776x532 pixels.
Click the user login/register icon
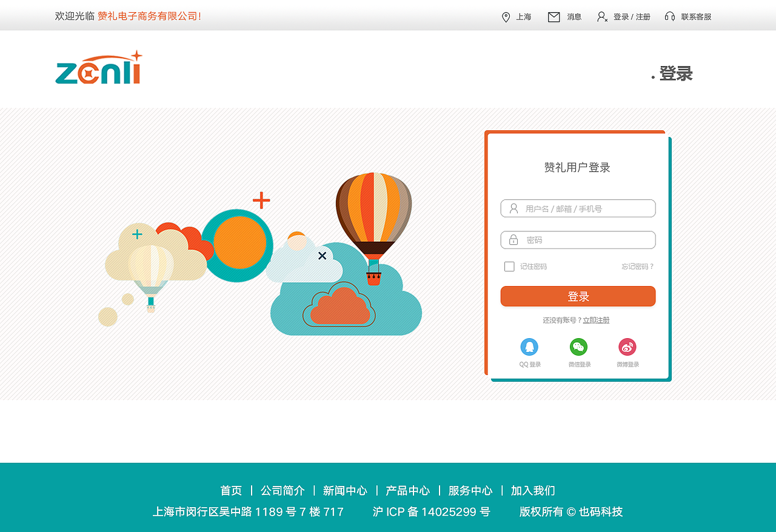pyautogui.click(x=602, y=17)
